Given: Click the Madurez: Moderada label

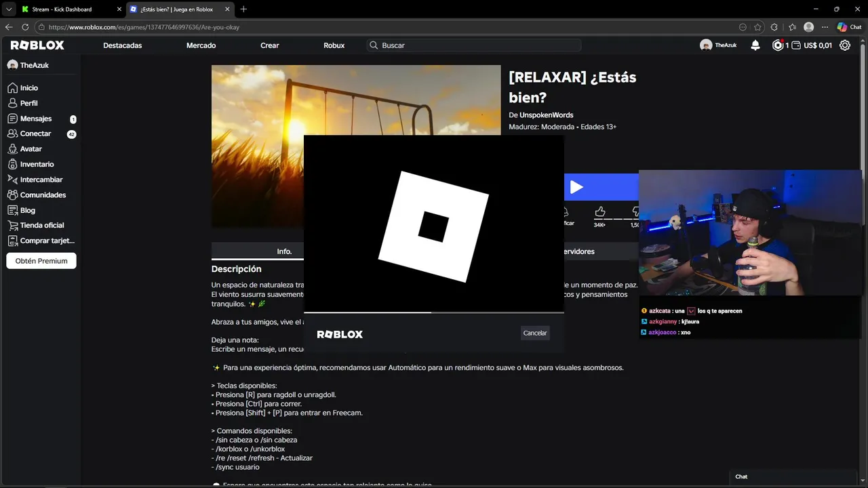Looking at the screenshot, I should click(x=541, y=127).
